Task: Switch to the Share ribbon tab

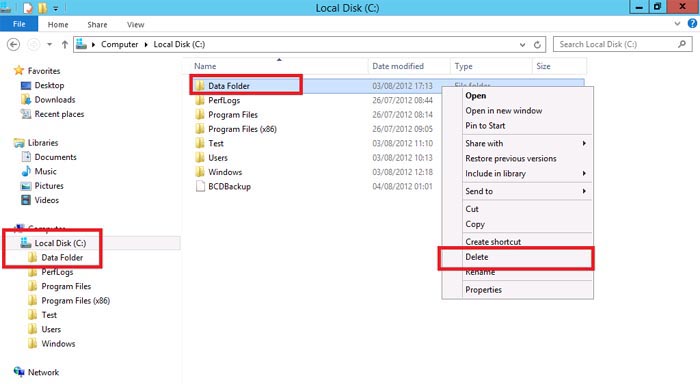Action: (97, 25)
